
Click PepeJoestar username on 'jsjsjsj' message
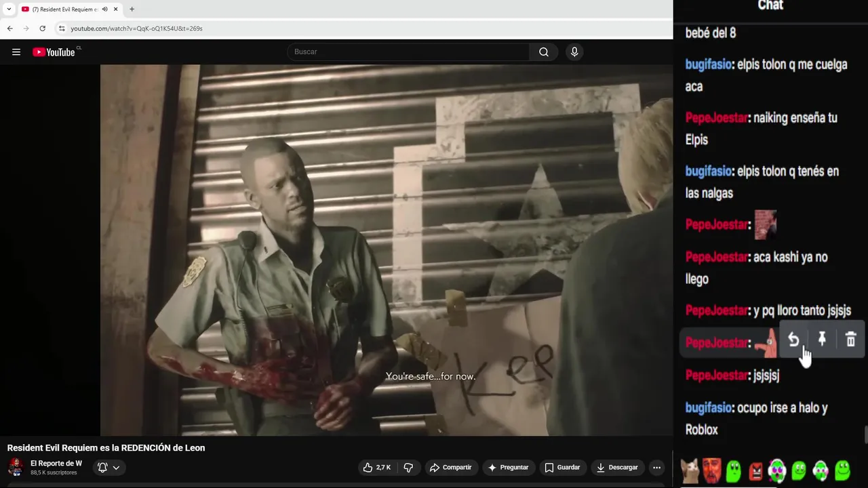tap(717, 375)
